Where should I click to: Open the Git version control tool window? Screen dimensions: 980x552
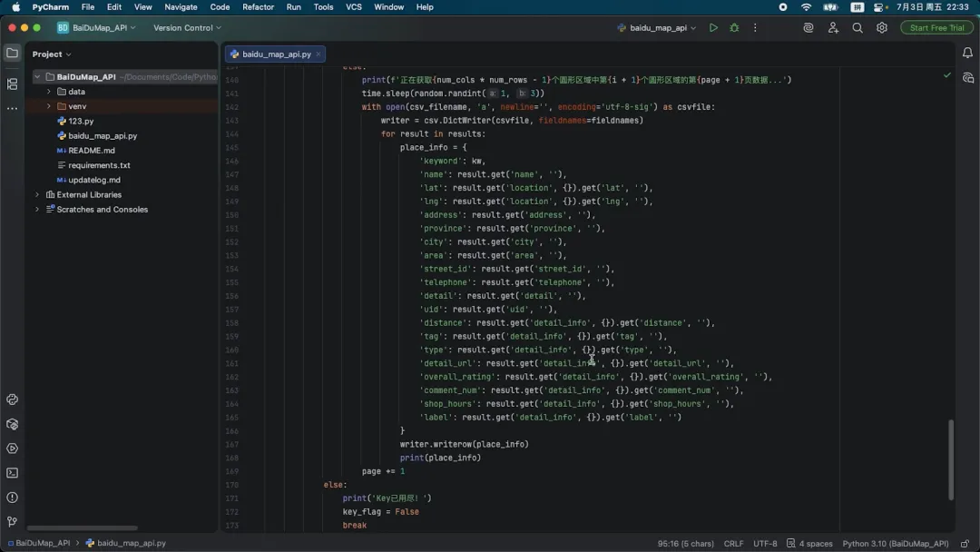[12, 522]
